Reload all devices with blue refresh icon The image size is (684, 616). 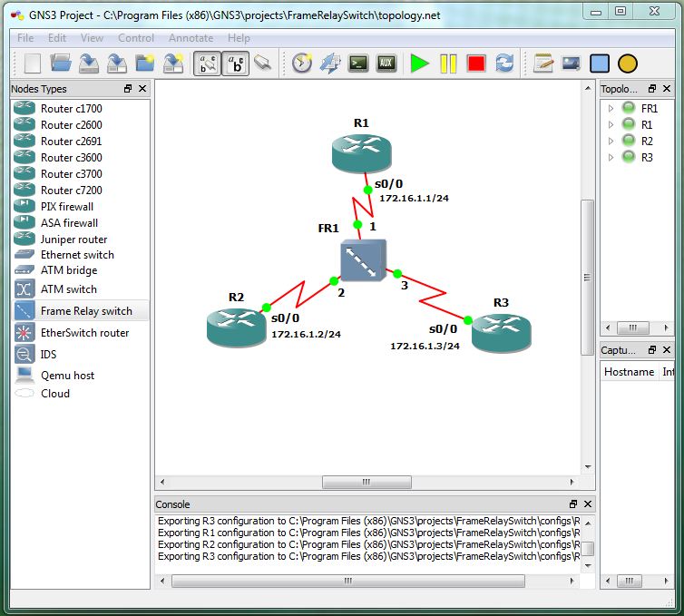504,64
